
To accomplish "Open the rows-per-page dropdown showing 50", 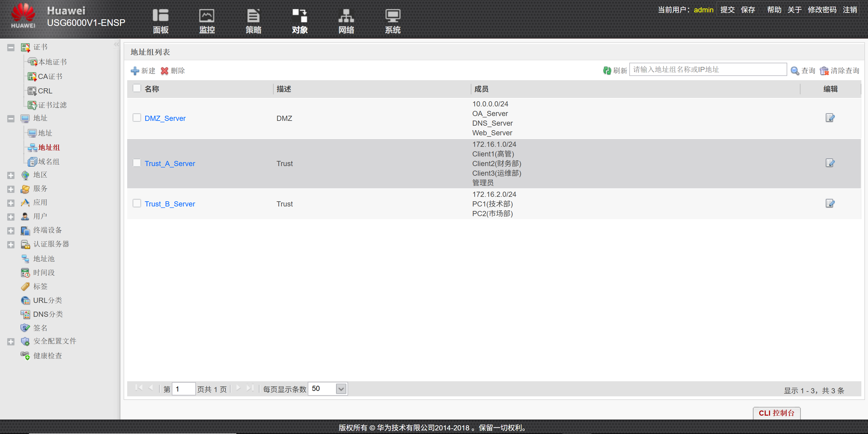I will click(341, 389).
